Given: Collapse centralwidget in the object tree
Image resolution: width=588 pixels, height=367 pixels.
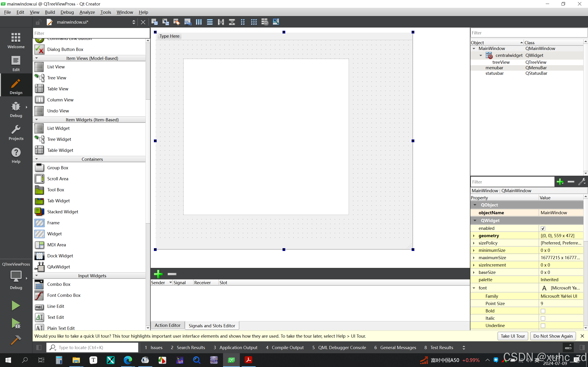Looking at the screenshot, I should pos(481,56).
